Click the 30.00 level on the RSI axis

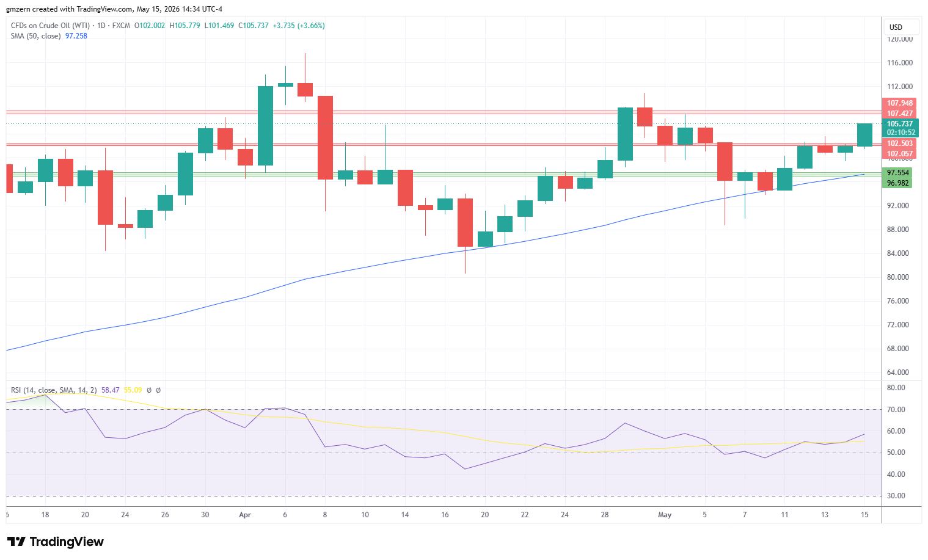pyautogui.click(x=896, y=496)
